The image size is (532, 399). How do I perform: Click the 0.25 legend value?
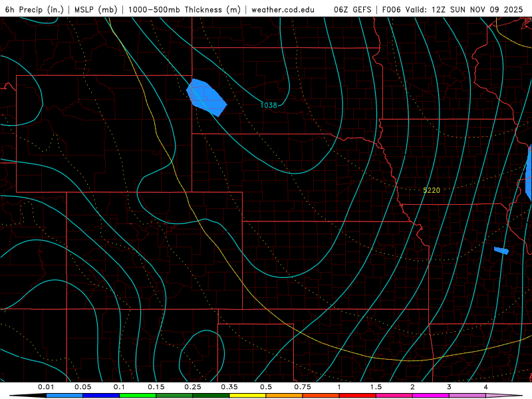tap(193, 387)
